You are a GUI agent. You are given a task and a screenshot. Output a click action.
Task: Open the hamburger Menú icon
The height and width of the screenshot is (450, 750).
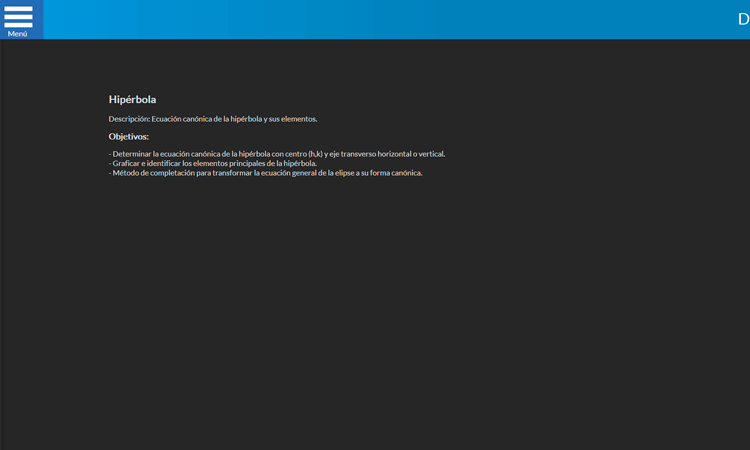[18, 15]
